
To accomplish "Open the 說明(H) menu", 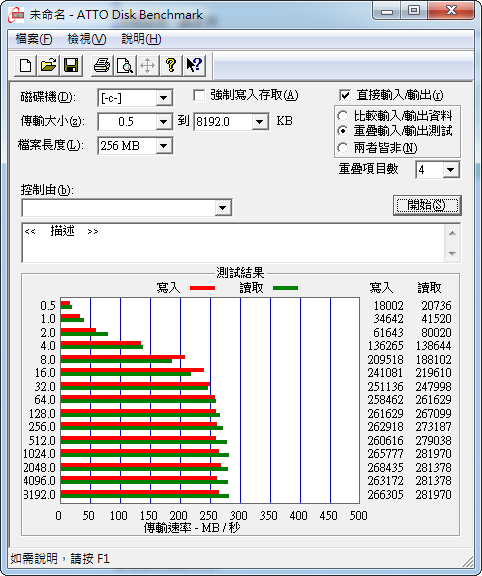I will click(141, 39).
